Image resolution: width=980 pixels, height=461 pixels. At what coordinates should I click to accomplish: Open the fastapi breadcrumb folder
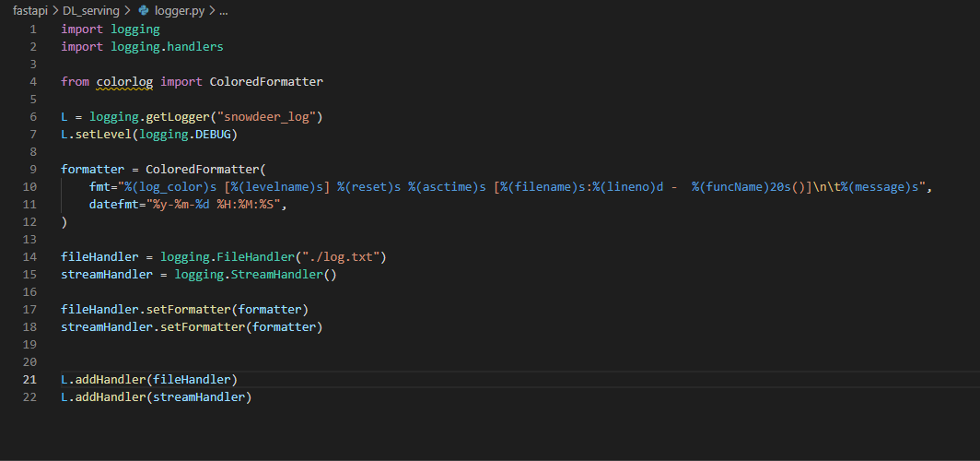(29, 11)
